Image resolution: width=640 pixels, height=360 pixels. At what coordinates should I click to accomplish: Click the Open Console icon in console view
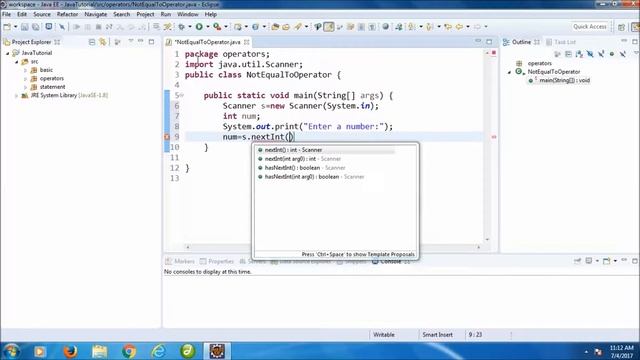(x=607, y=261)
